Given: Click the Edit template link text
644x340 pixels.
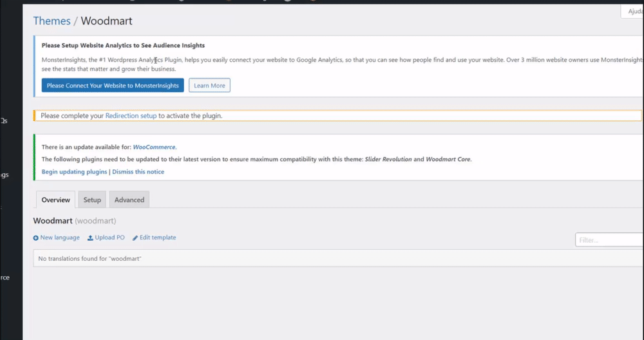Looking at the screenshot, I should tap(158, 238).
